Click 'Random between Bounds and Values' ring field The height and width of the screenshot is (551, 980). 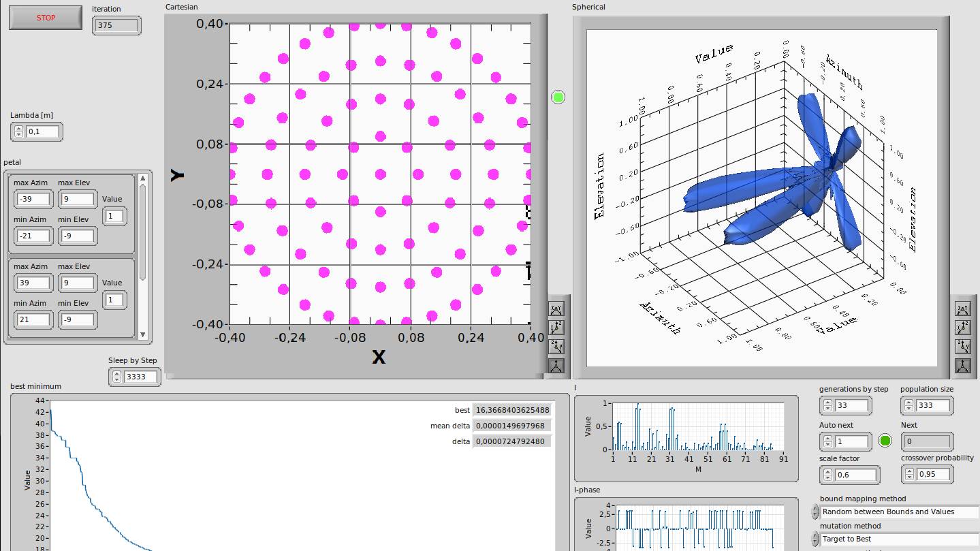900,511
